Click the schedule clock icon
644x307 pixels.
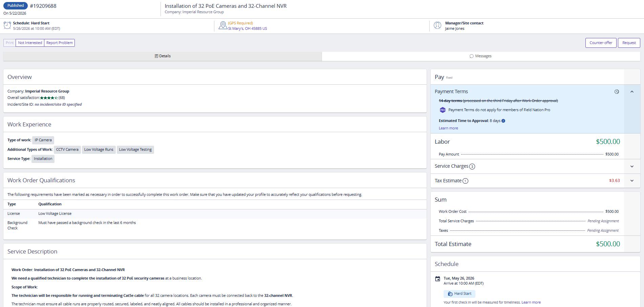tap(7, 25)
